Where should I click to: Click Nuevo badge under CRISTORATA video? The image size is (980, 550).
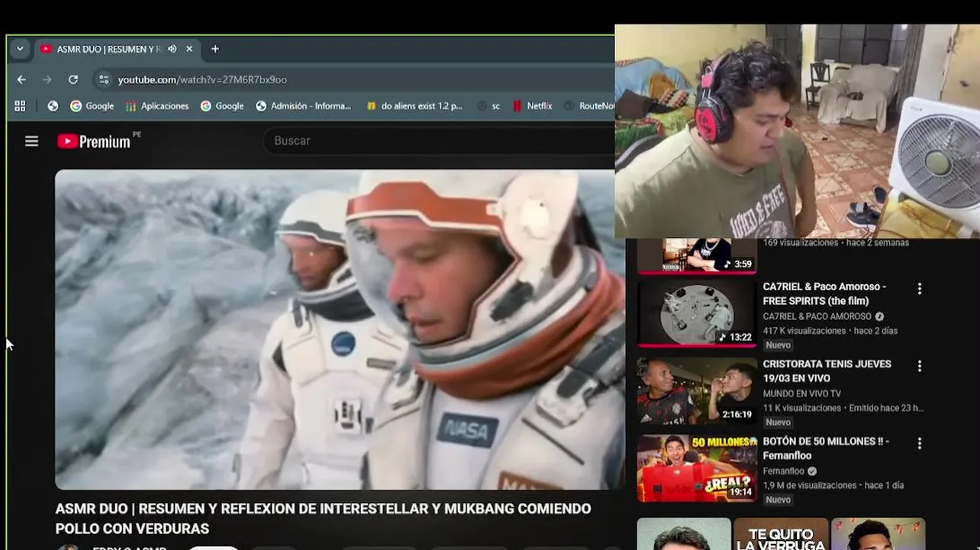778,422
